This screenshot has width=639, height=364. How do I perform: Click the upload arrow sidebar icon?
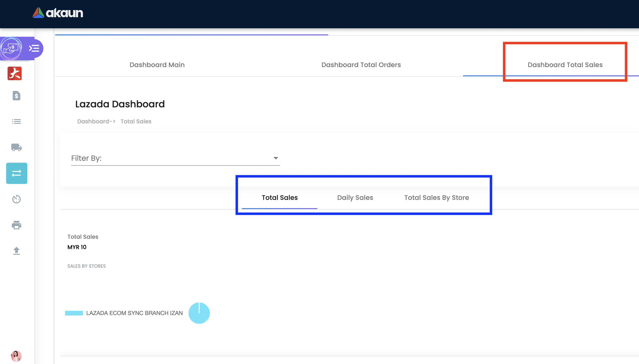click(16, 251)
